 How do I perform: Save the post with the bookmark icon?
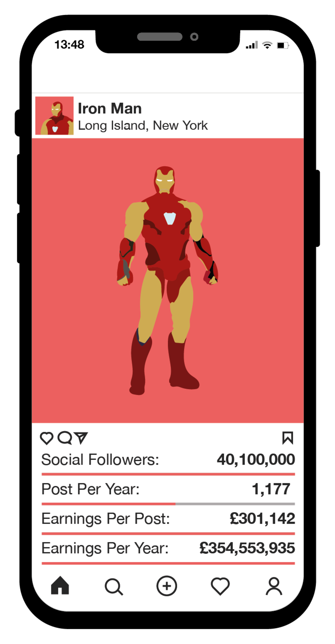click(288, 438)
